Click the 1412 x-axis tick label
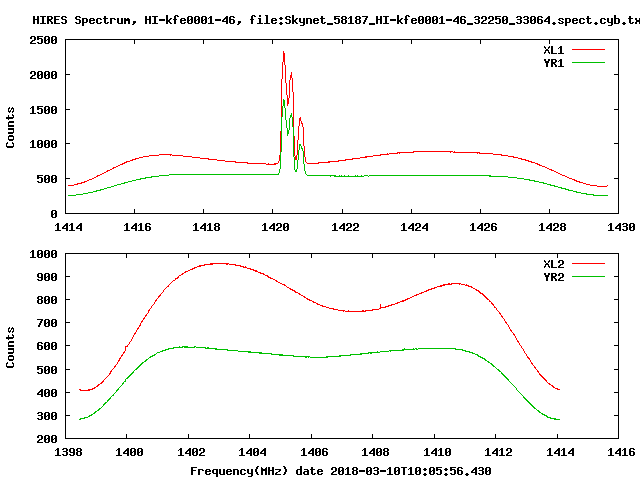Image resolution: width=640 pixels, height=480 pixels. (498, 452)
